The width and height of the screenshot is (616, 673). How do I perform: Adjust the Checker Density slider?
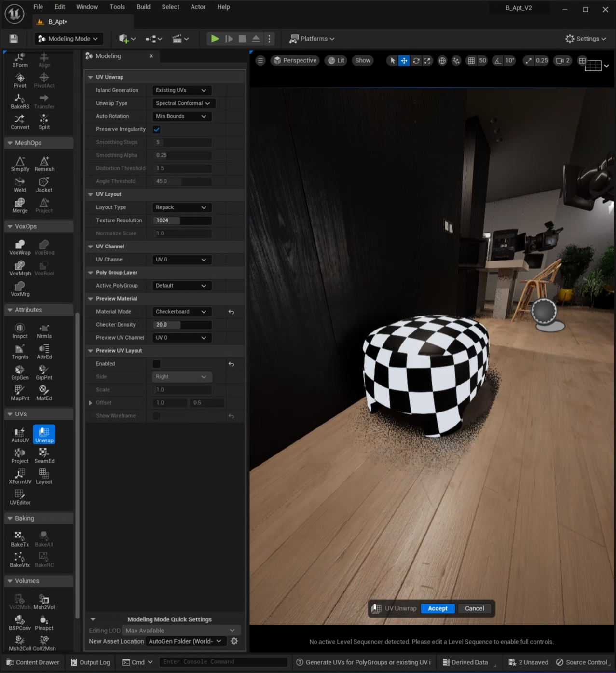pos(182,325)
